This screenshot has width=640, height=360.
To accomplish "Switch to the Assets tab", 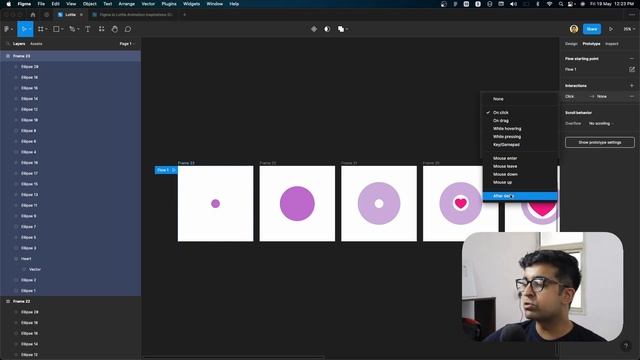I will click(36, 44).
